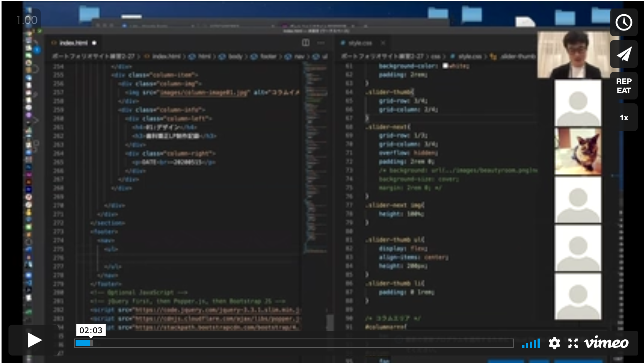Open the Vimeo logo link
Viewport: 644px width, 364px height.
tap(606, 343)
